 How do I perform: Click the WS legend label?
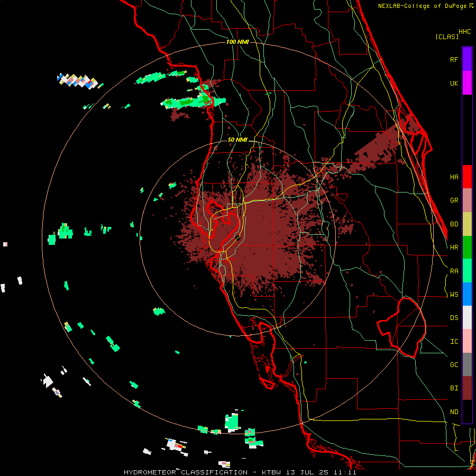[x=454, y=295]
